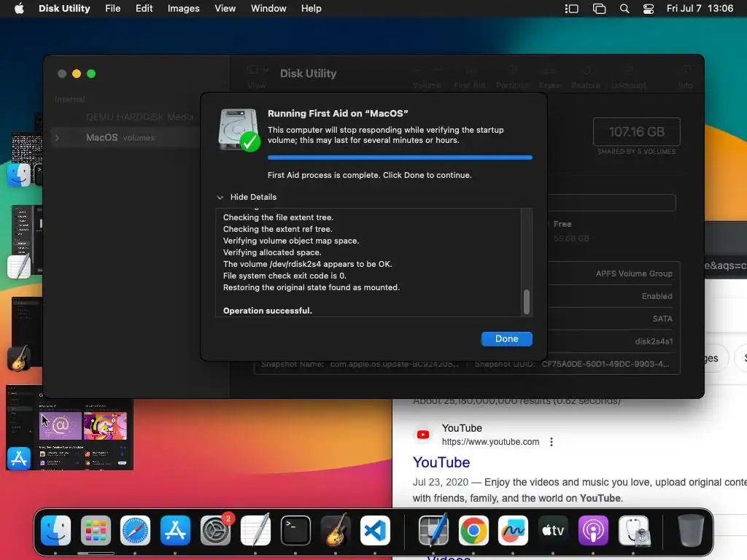
Task: Click the Stage Manager menu bar icon
Action: [x=571, y=9]
